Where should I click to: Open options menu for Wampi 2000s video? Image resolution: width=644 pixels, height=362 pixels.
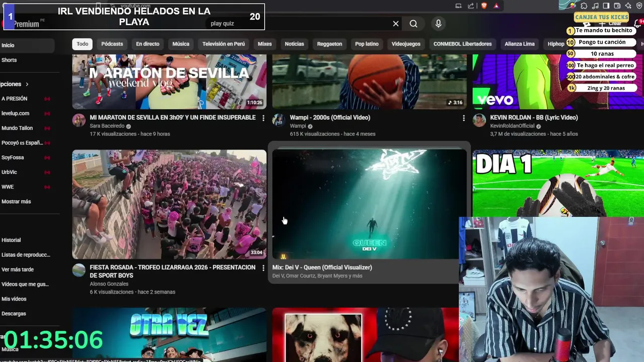[463, 118]
